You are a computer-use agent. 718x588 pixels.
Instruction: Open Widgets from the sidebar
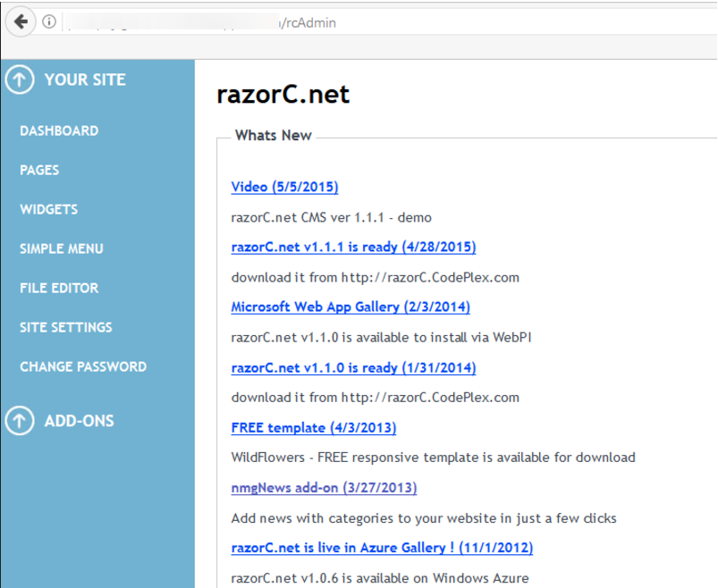coord(49,210)
